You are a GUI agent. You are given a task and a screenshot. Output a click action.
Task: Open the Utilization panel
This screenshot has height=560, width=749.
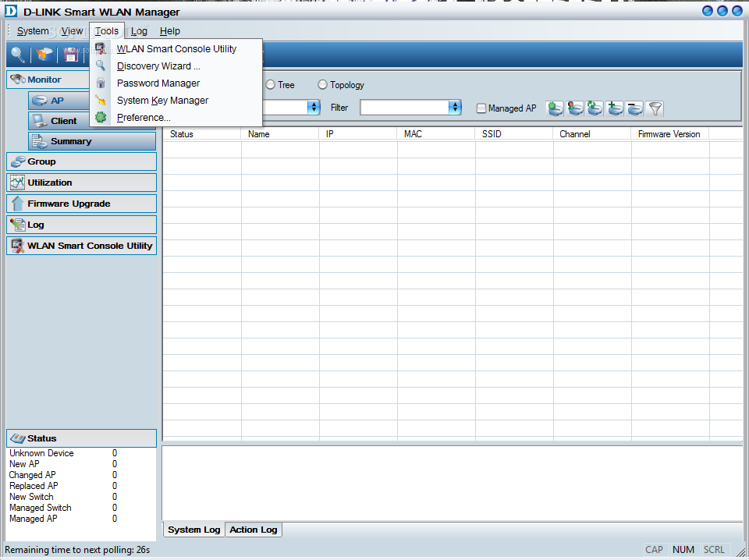82,183
